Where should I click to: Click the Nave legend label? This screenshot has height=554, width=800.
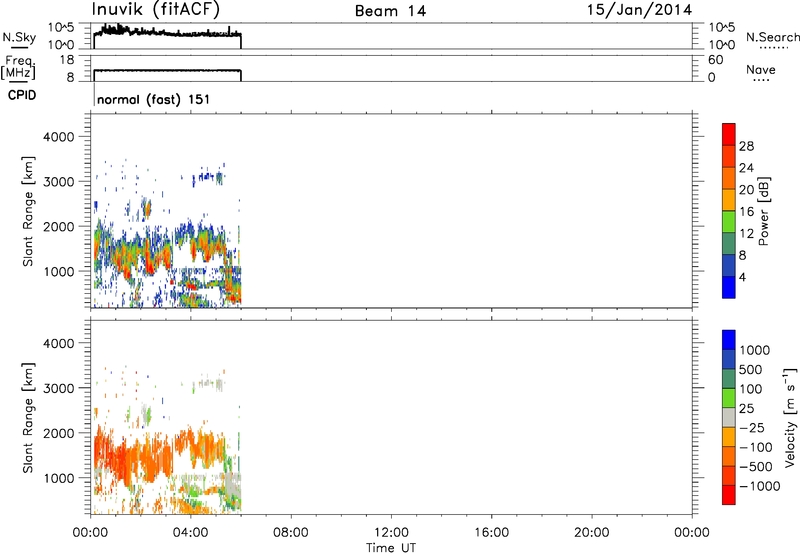click(x=761, y=69)
